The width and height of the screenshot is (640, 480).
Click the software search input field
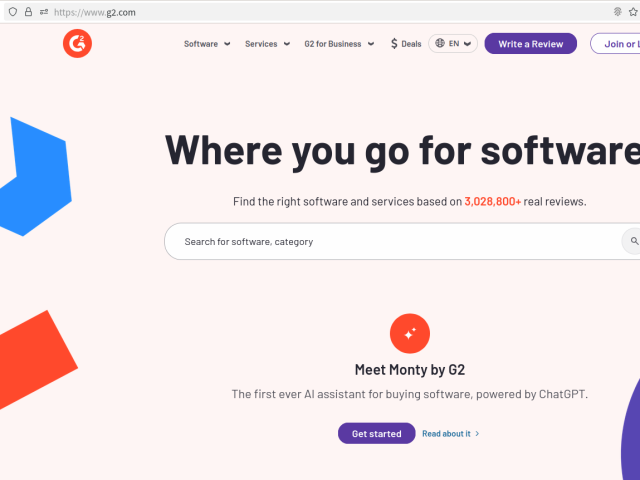tap(390, 241)
